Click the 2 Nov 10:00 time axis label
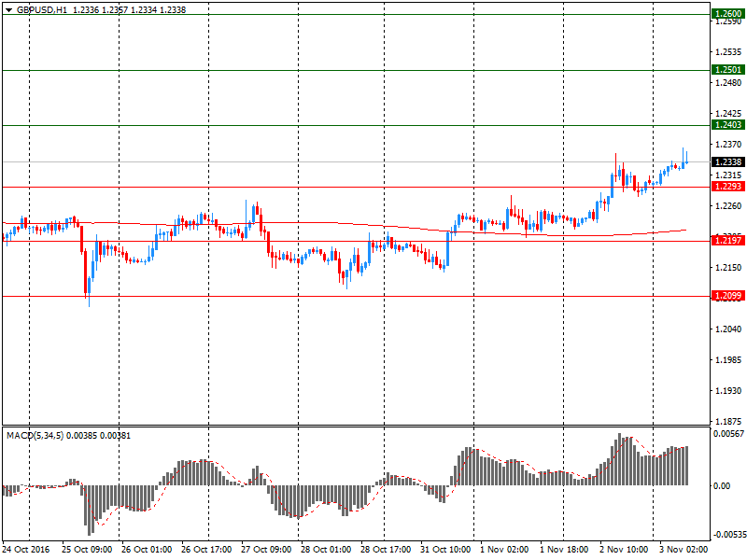This screenshot has width=747, height=560. point(624,550)
